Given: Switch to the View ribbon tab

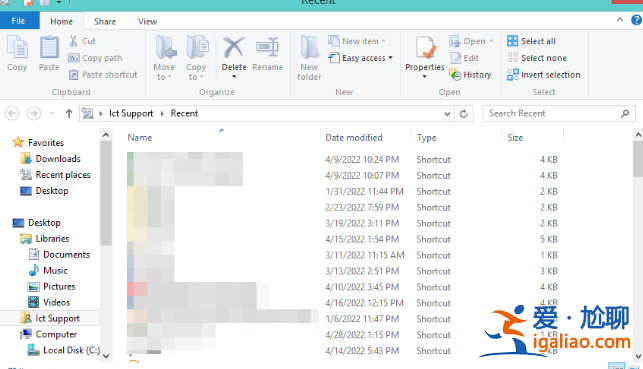Looking at the screenshot, I should tap(148, 21).
